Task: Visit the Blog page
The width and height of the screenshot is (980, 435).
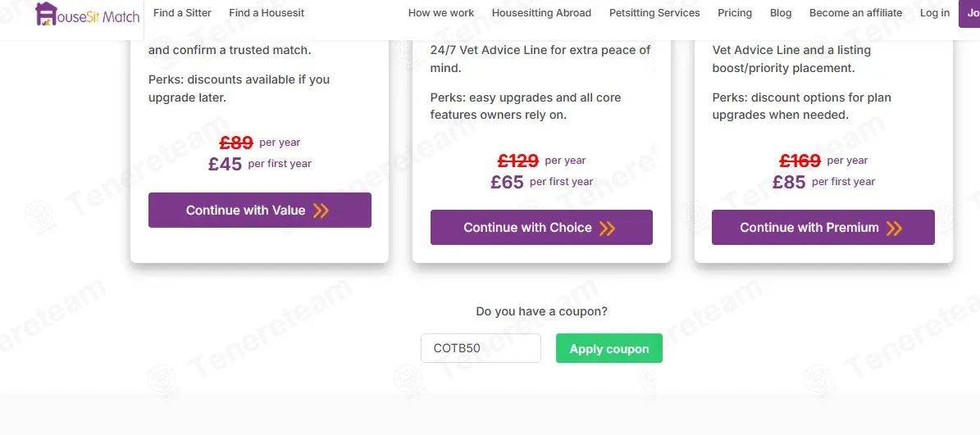Action: [781, 12]
